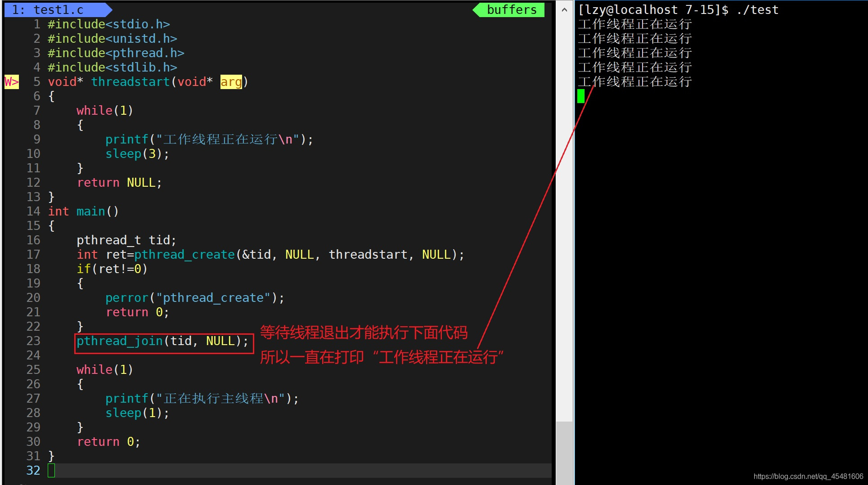Click the highlighted arg parameter
Screen dimensions: 868x485
tap(231, 82)
